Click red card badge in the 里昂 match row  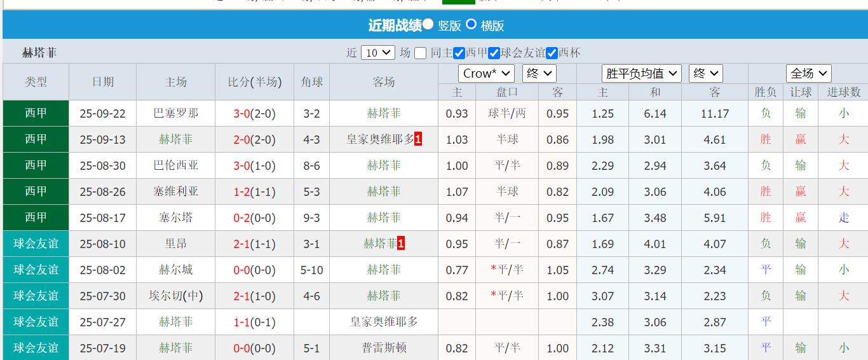coord(401,244)
